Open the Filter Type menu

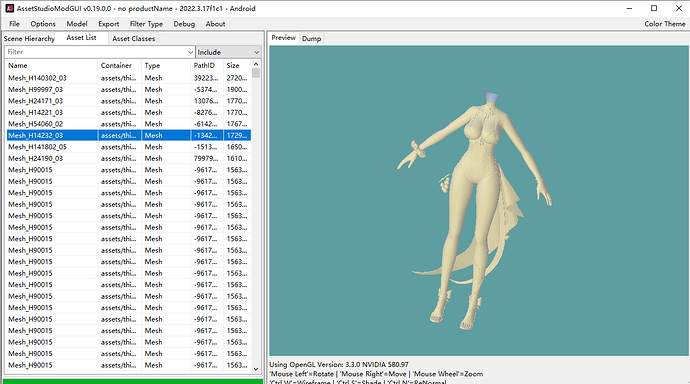(x=146, y=24)
